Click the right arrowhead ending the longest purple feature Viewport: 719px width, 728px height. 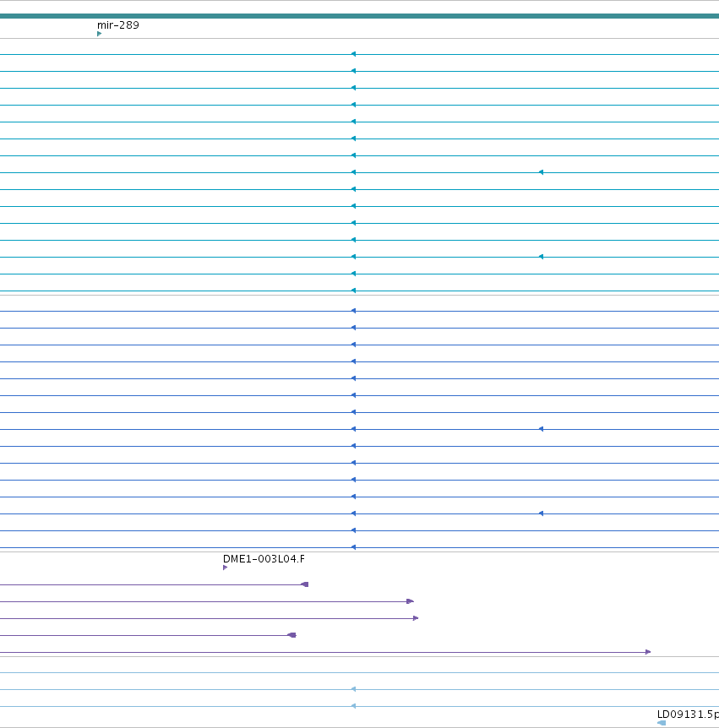[x=648, y=652]
